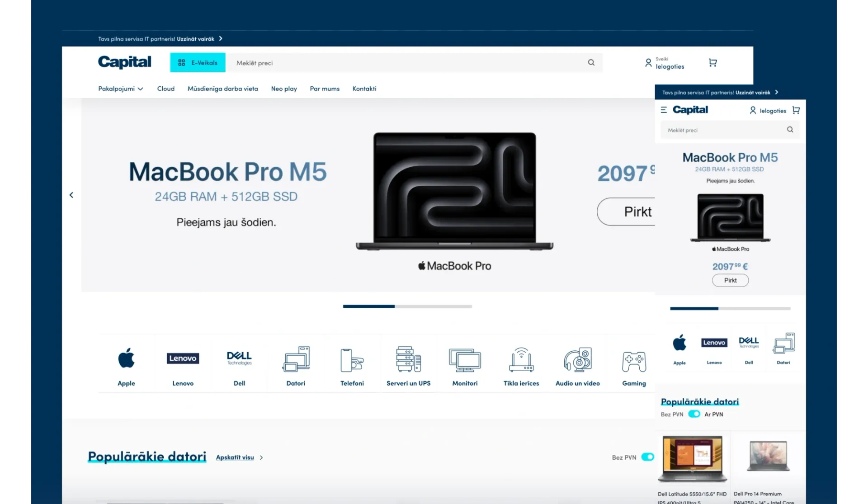Go to the Par mums page
The width and height of the screenshot is (868, 504).
click(325, 89)
